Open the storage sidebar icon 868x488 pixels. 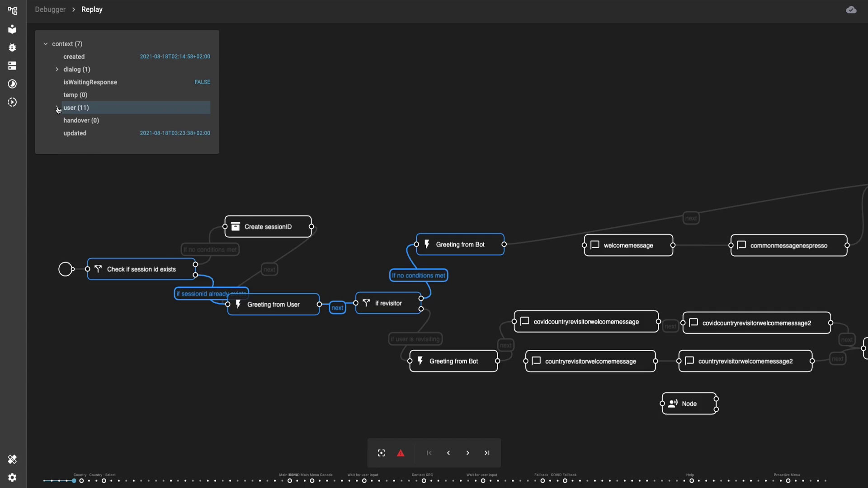pyautogui.click(x=12, y=66)
